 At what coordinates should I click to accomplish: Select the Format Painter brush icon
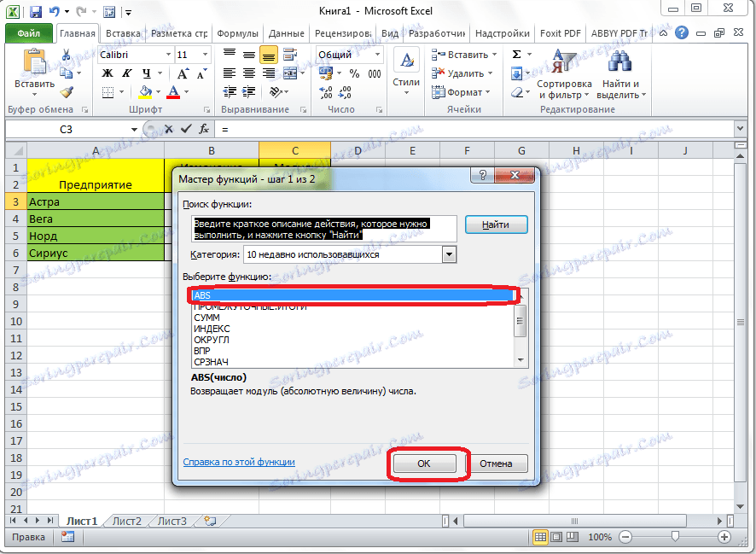point(66,91)
